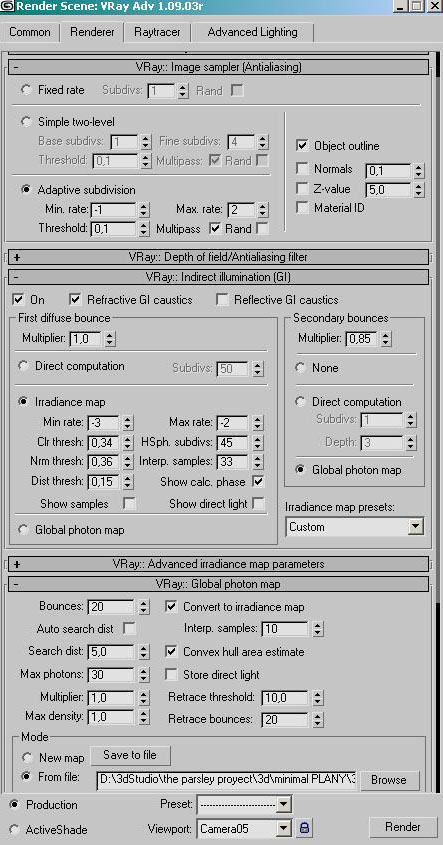Click the Render button
The height and width of the screenshot is (845, 443).
403,827
